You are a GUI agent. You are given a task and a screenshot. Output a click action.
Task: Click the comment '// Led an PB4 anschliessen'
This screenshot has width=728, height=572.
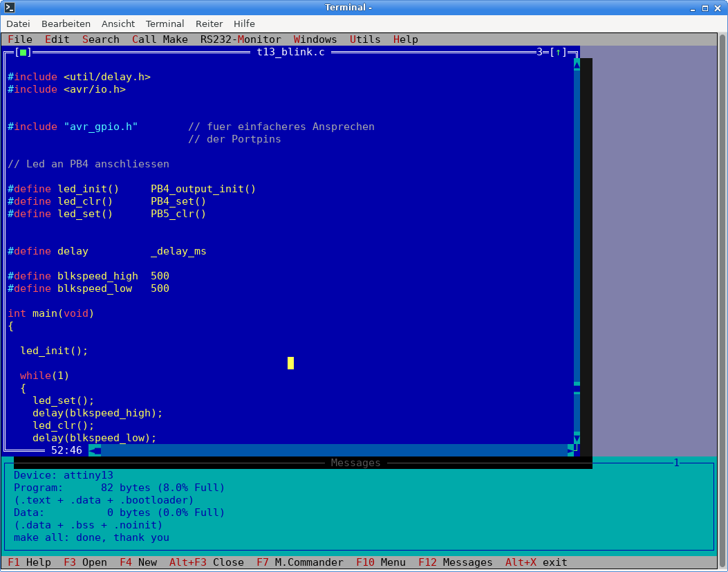[88, 164]
